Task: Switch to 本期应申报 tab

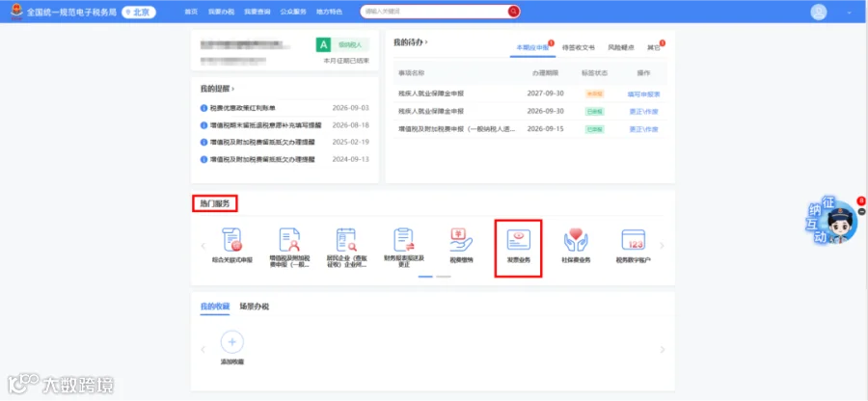Action: point(532,48)
